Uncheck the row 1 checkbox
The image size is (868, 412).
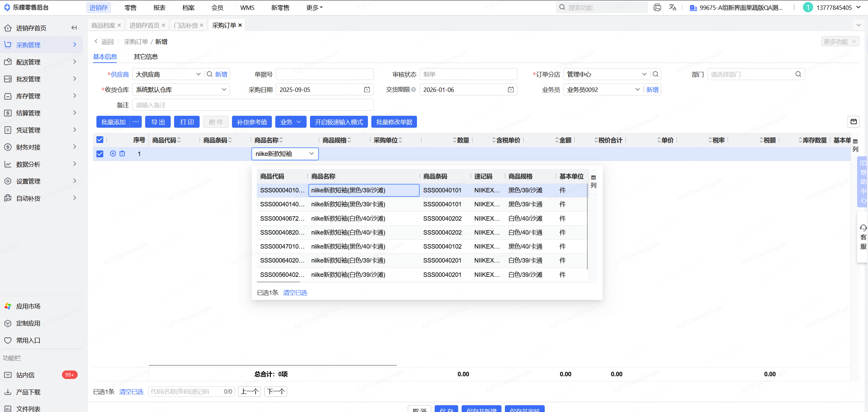pyautogui.click(x=100, y=154)
